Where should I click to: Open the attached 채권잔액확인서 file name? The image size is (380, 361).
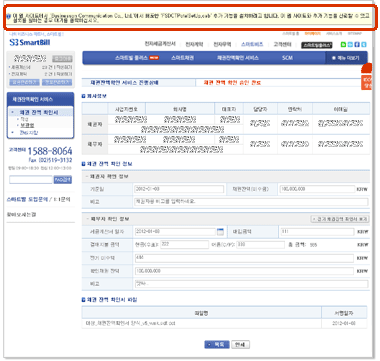[130, 323]
